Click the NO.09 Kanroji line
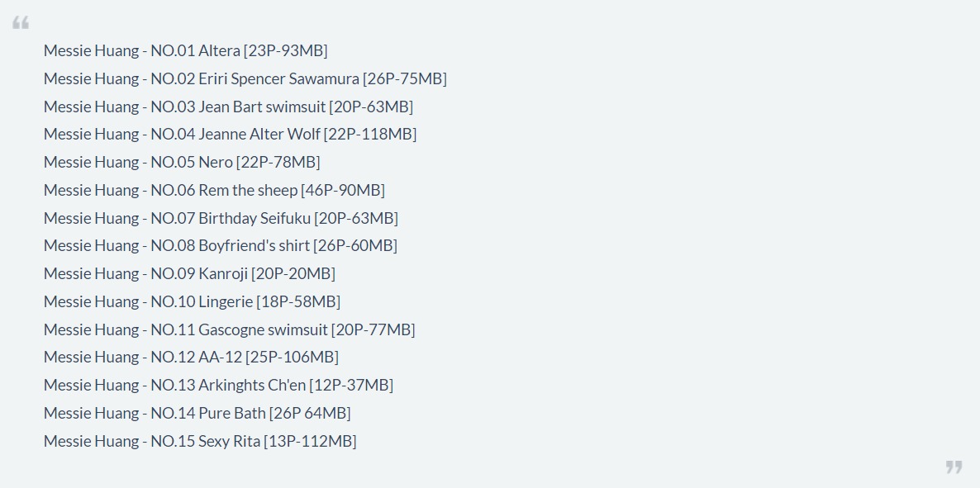Image resolution: width=980 pixels, height=488 pixels. (189, 273)
